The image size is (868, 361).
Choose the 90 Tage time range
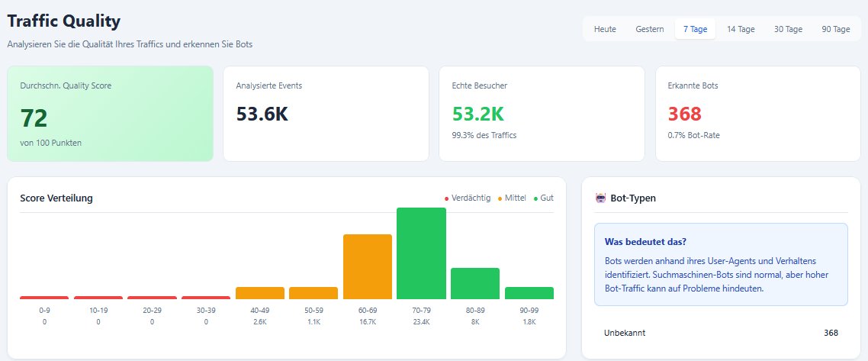click(x=836, y=29)
